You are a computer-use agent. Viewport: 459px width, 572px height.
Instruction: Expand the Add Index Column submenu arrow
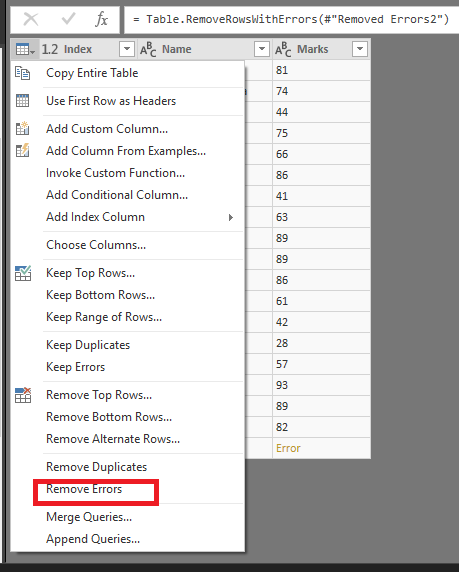pos(230,217)
